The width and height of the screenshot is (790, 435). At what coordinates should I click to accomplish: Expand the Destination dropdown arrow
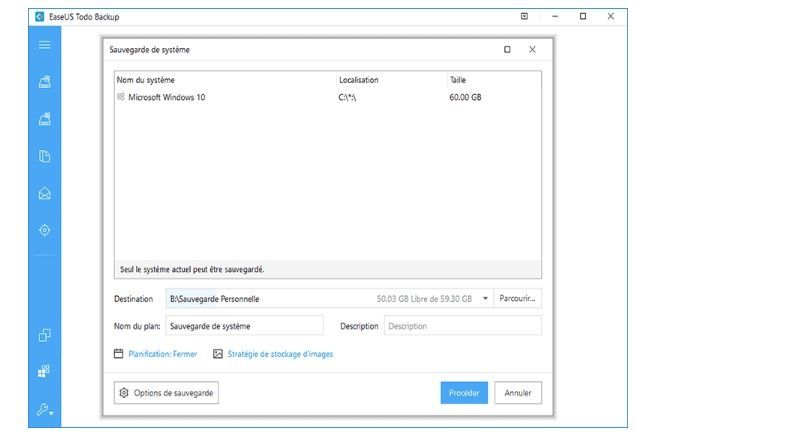485,298
